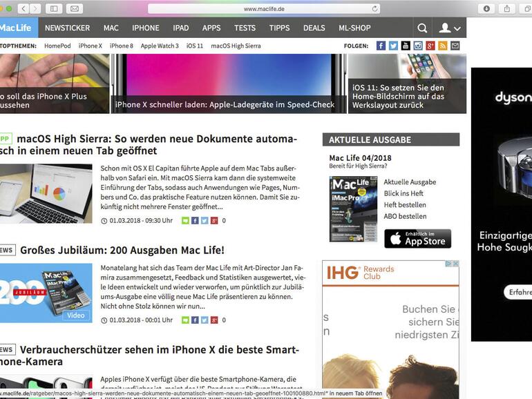Toggle the Safari sidebar button

click(x=54, y=8)
